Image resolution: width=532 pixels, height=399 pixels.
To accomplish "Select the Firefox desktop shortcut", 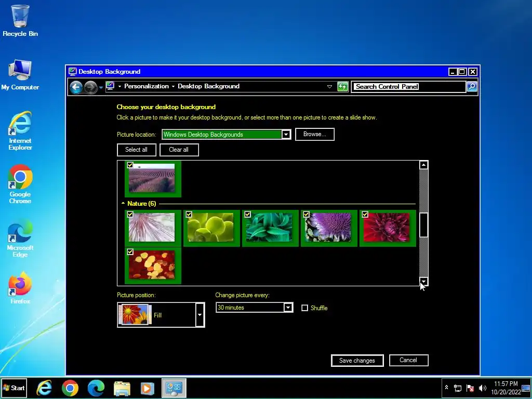I will tap(20, 288).
